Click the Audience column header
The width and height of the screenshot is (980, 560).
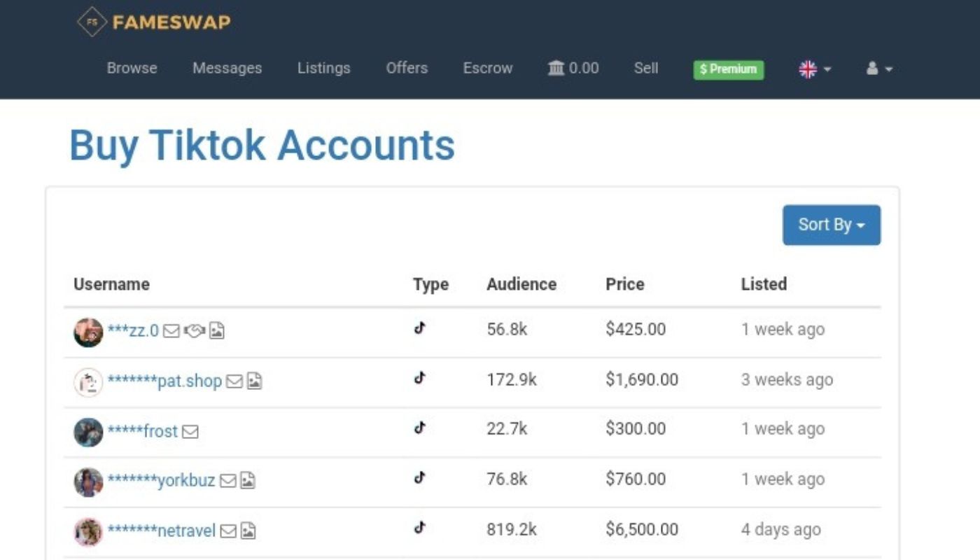(521, 284)
